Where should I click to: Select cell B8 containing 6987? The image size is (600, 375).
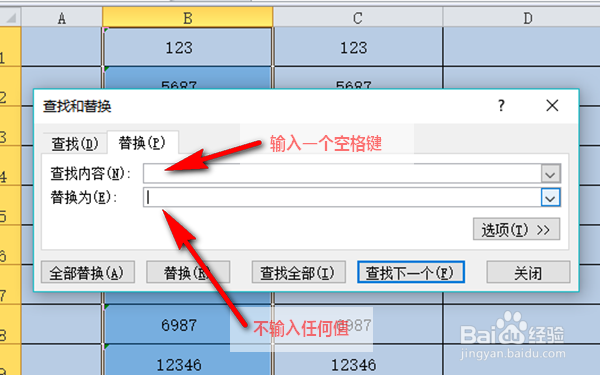pos(188,324)
